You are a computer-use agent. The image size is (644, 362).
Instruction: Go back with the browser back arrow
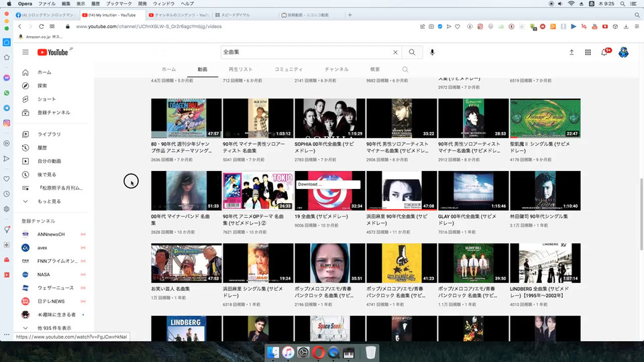click(19, 26)
